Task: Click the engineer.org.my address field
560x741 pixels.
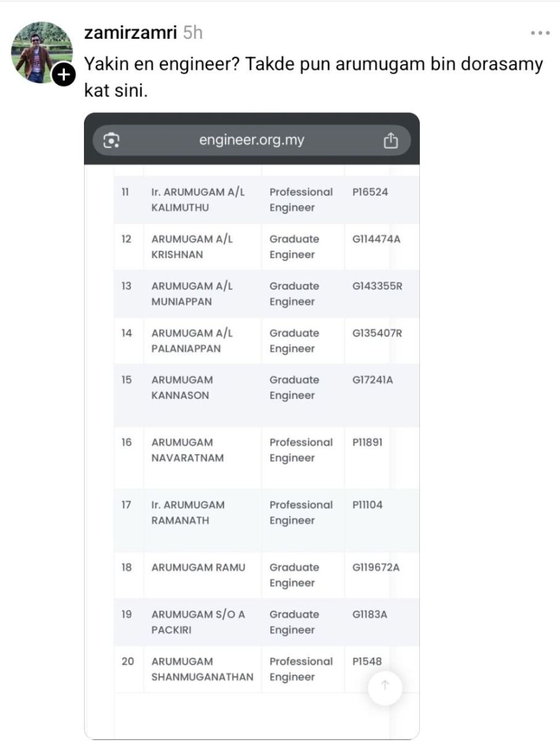Action: tap(251, 140)
